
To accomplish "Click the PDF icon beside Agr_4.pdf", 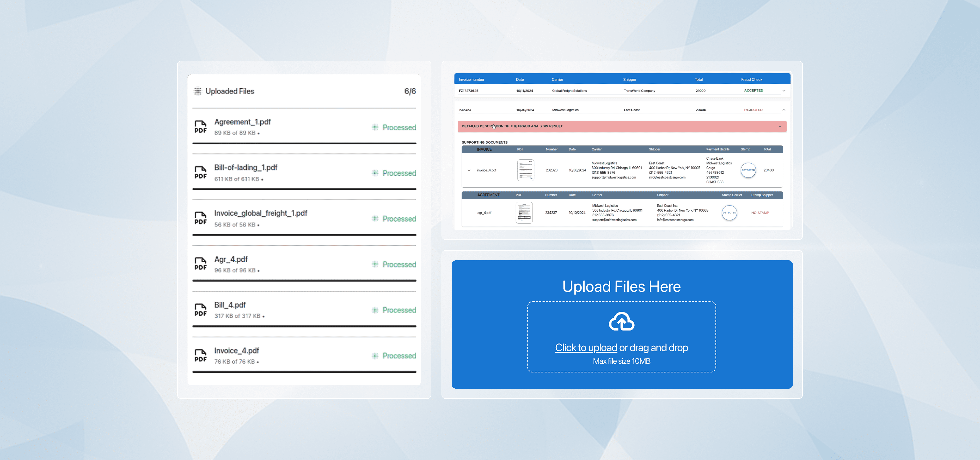I will pos(200,264).
